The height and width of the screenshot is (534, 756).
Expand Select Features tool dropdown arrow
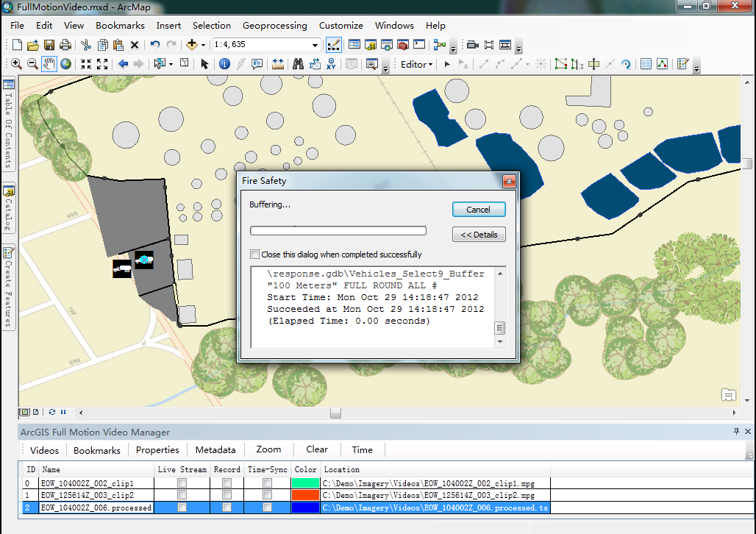[171, 64]
